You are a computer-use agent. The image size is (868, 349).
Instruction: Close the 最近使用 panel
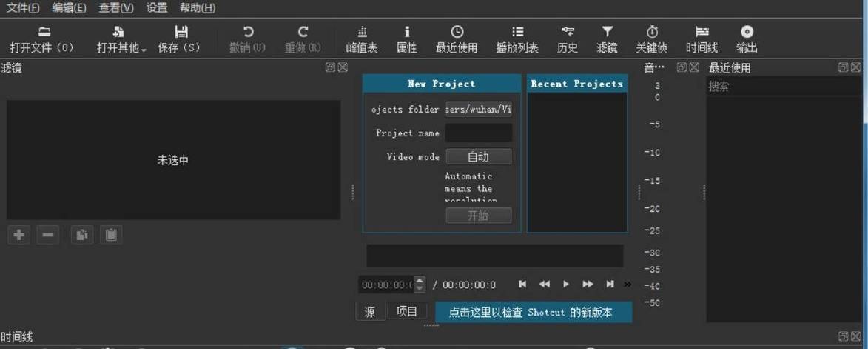click(855, 67)
